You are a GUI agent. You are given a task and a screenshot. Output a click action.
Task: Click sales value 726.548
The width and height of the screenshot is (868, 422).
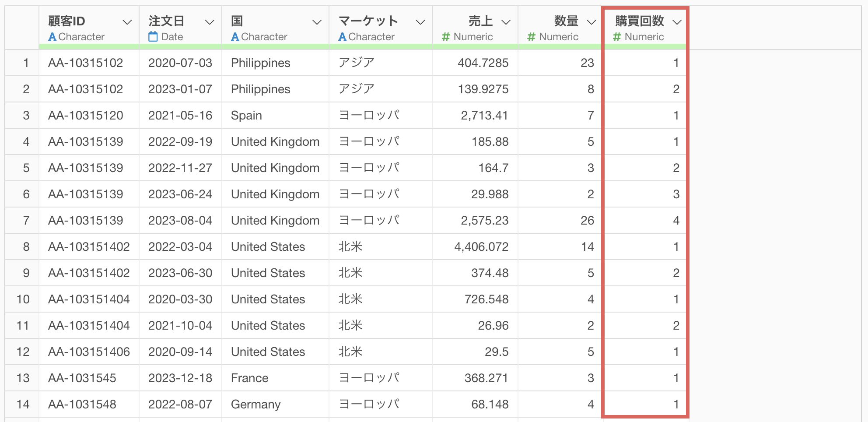pos(486,299)
